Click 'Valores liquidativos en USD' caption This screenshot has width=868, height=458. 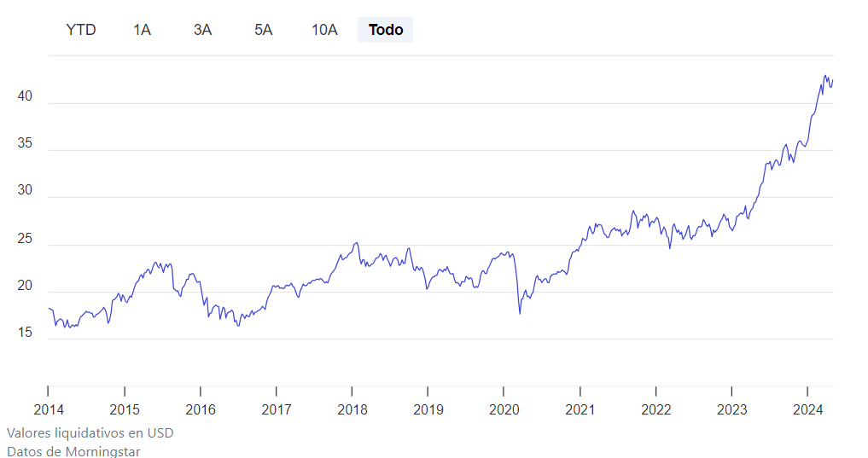90,432
